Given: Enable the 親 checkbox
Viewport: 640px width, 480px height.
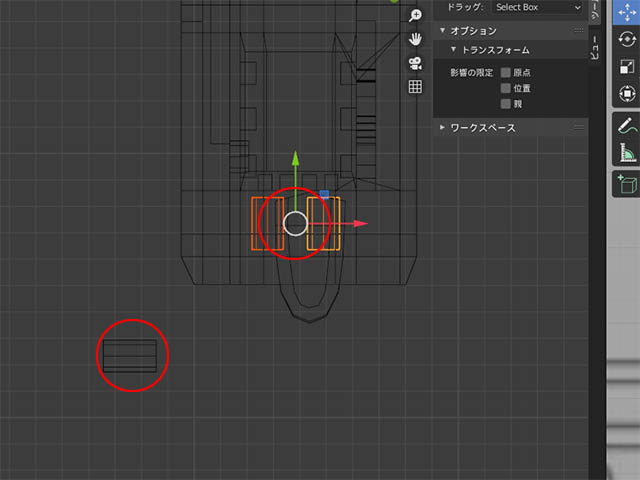Looking at the screenshot, I should [506, 104].
